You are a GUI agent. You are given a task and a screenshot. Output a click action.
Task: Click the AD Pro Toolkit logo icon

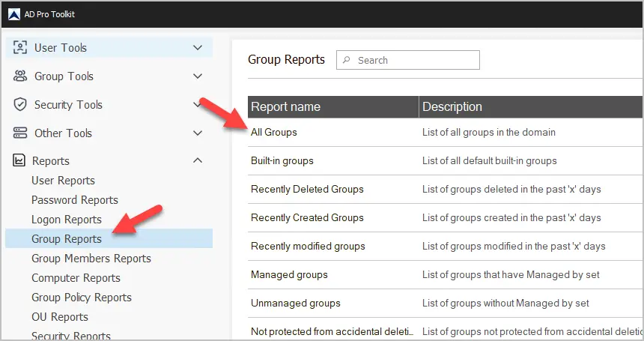[14, 14]
